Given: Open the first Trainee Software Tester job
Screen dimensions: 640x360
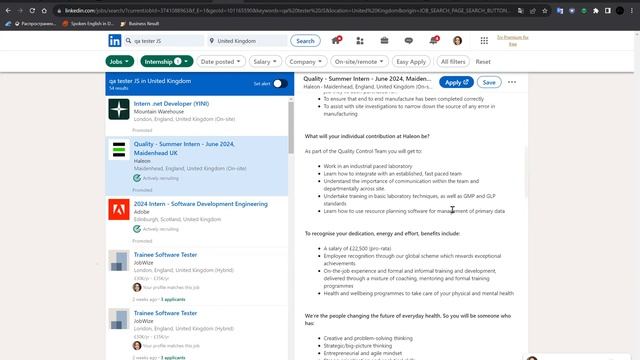Looking at the screenshot, I should click(x=165, y=254).
